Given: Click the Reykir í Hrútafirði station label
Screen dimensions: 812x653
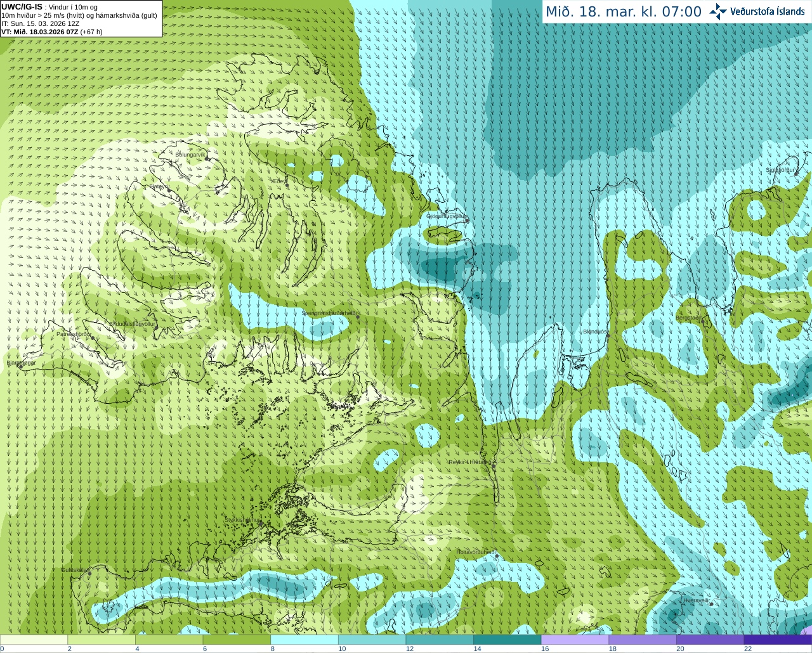Looking at the screenshot, I should pos(470,462).
